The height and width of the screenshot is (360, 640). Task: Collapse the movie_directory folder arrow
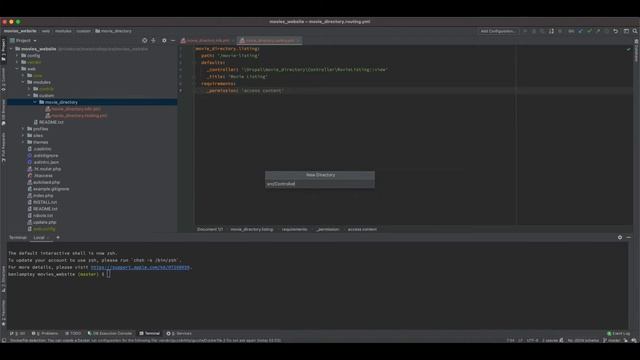[35, 102]
